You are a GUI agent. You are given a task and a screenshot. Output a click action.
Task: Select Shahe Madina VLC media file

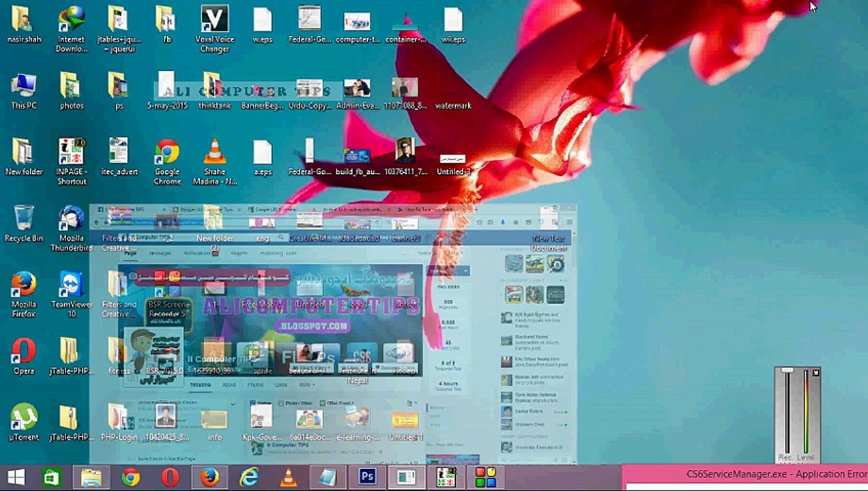(214, 162)
